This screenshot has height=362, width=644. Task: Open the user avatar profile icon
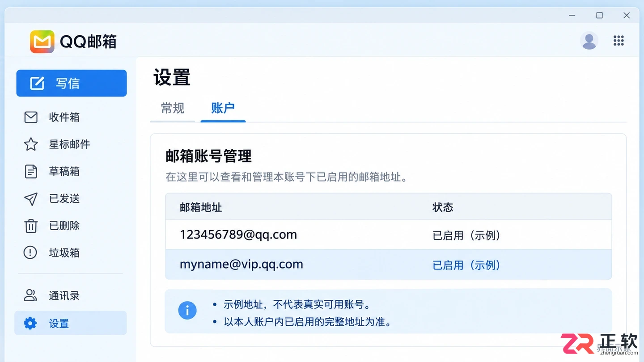pyautogui.click(x=589, y=41)
